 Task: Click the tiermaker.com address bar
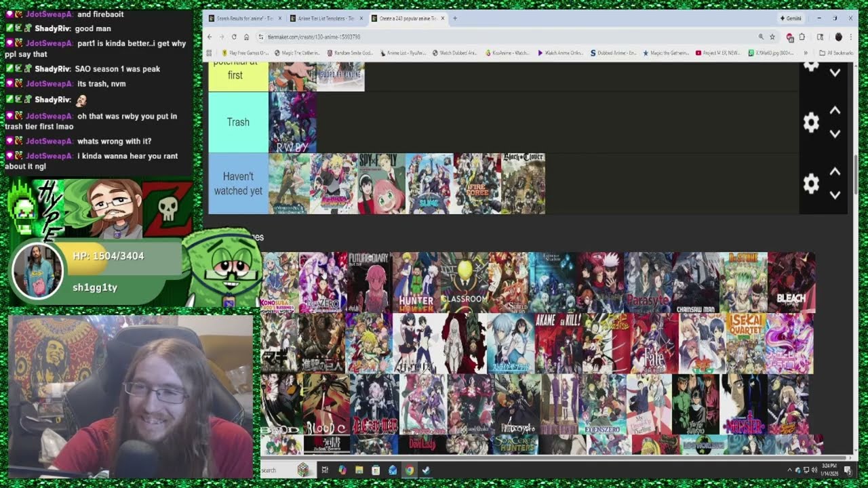(x=509, y=37)
